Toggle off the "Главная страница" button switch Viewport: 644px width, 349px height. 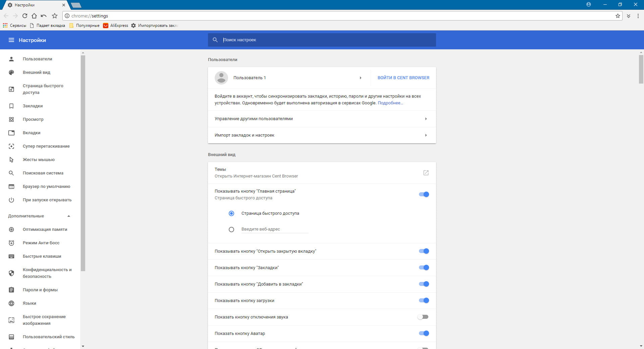click(x=424, y=194)
